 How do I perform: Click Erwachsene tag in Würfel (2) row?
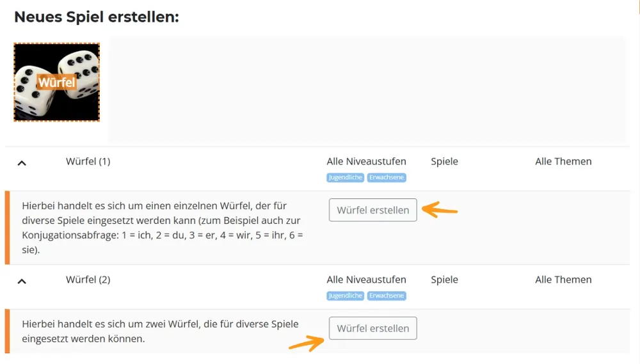coord(387,296)
